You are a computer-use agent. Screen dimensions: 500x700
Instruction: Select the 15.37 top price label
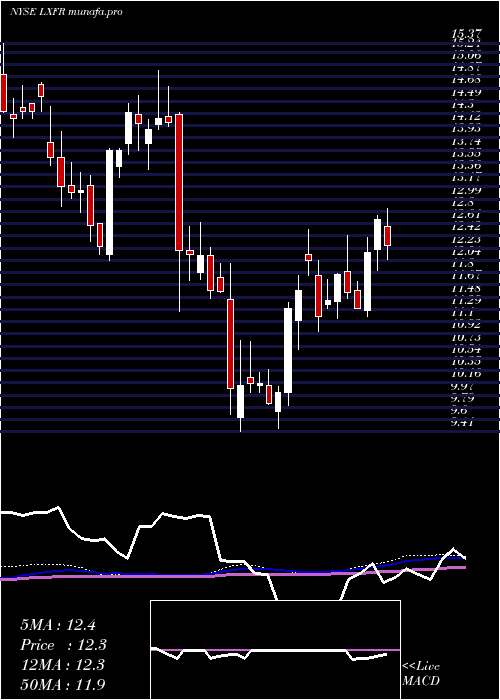click(466, 33)
